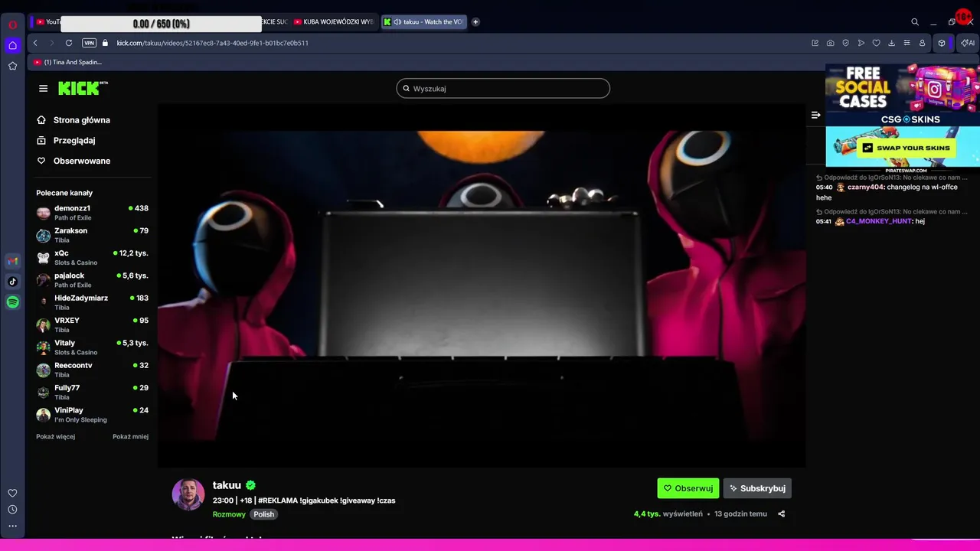The width and height of the screenshot is (980, 551).
Task: Open the takuu channel name
Action: 227,485
